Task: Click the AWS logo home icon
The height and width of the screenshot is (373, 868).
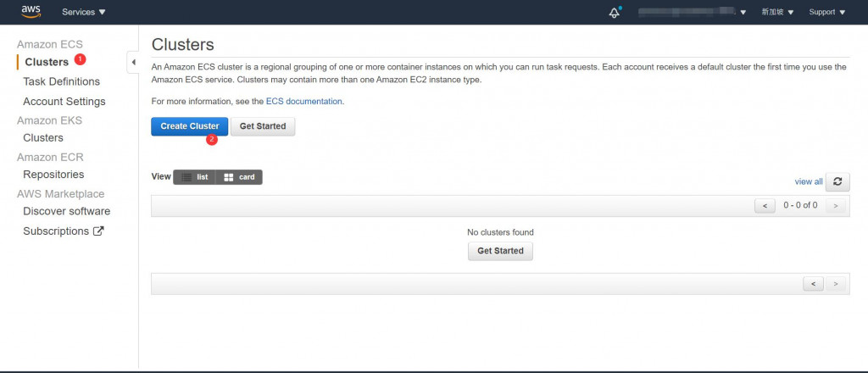Action: click(31, 12)
